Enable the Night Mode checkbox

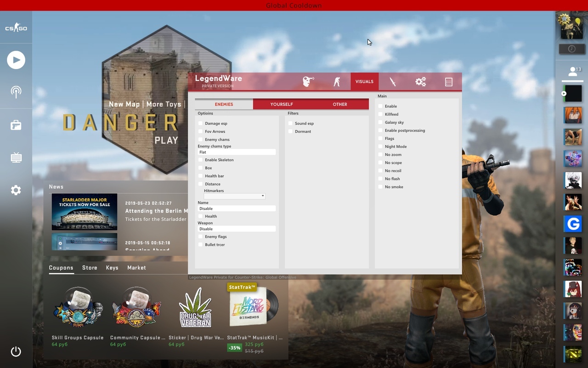coord(380,146)
